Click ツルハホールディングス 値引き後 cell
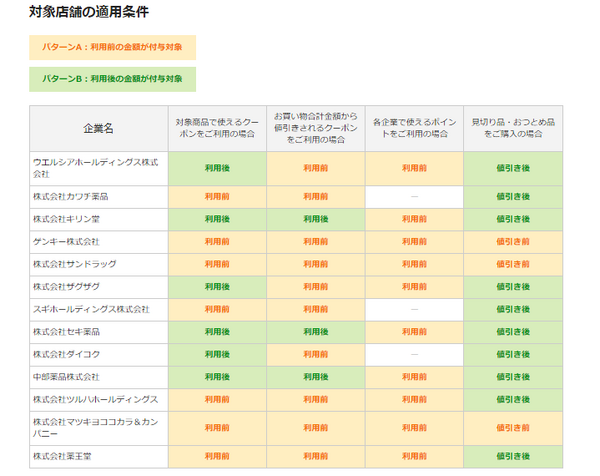Image resolution: width=600 pixels, height=476 pixels. 513,400
